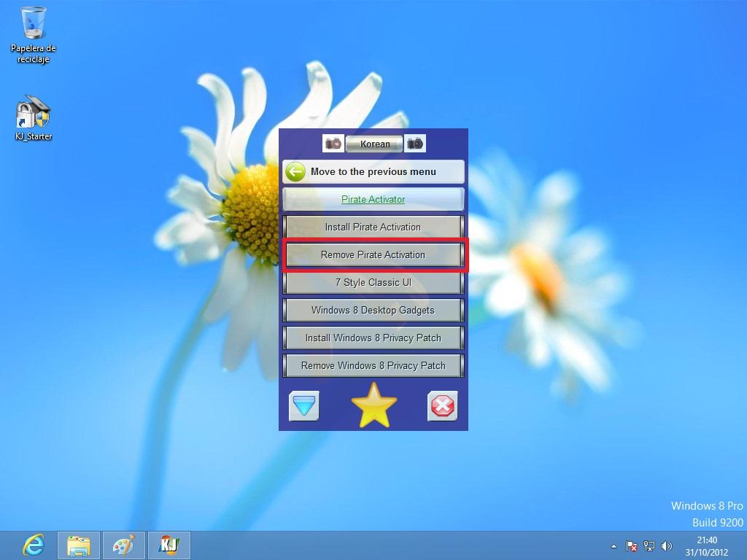
Task: Open Windows 8 Desktop Gadgets
Action: pos(373,310)
